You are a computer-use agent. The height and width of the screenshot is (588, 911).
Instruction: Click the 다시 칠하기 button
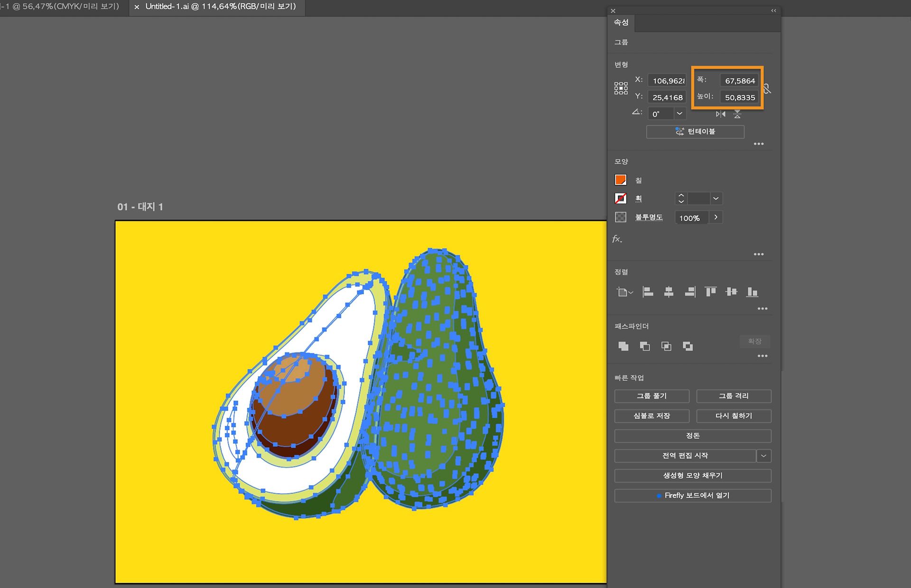click(x=734, y=416)
